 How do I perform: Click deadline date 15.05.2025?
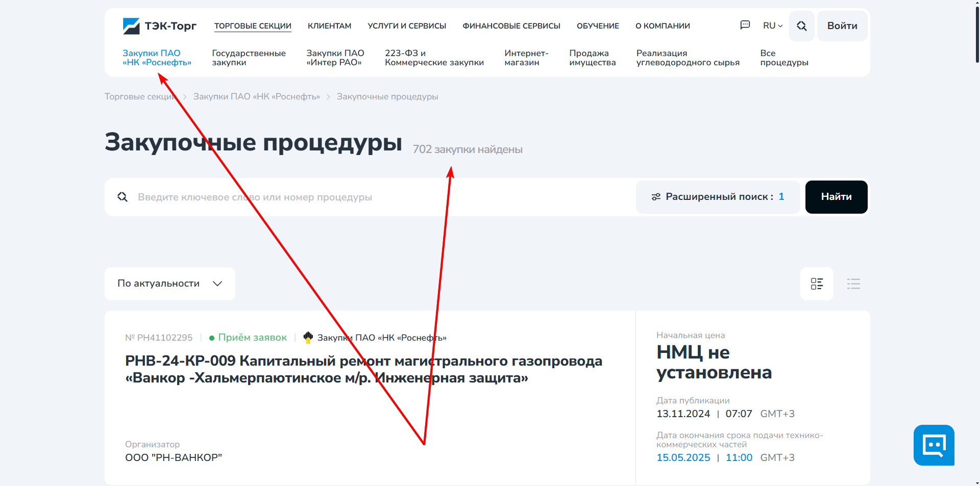(683, 457)
